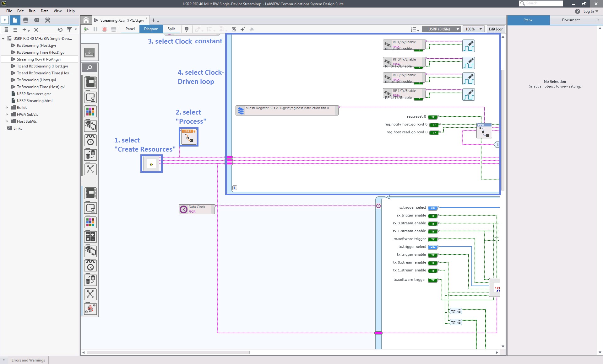Click the tx.software trigger boolean terminal

pyautogui.click(x=433, y=280)
